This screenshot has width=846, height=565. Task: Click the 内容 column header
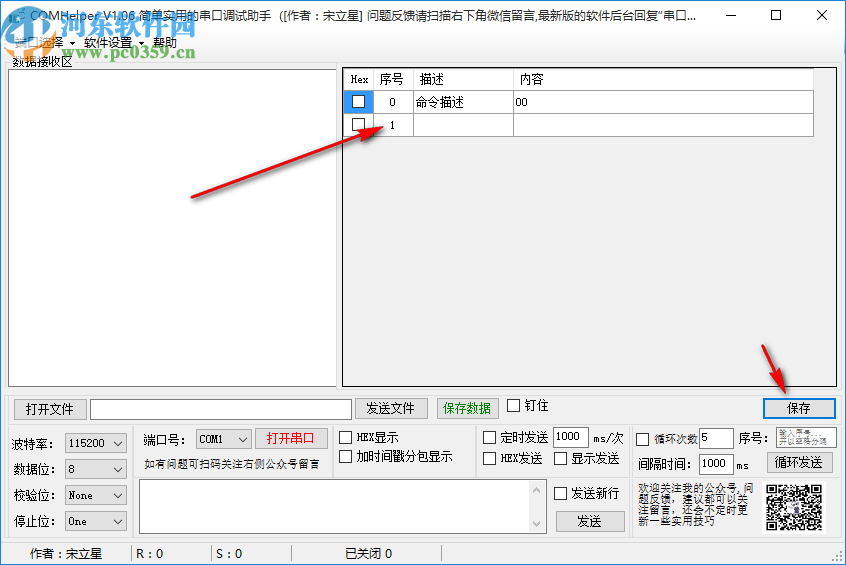coord(663,79)
